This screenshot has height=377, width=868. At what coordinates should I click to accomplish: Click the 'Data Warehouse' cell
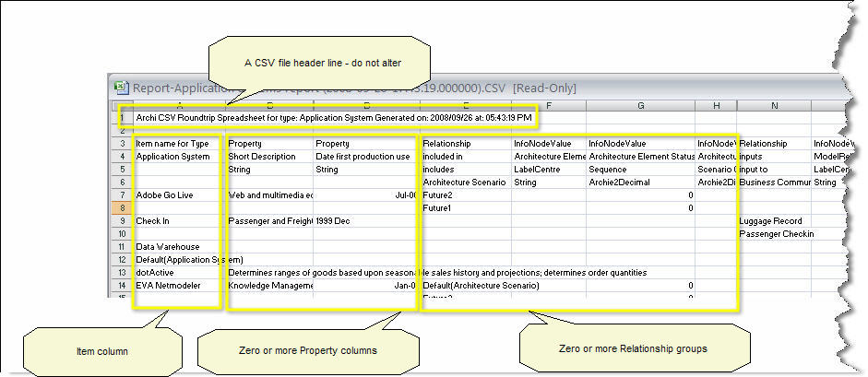click(168, 247)
